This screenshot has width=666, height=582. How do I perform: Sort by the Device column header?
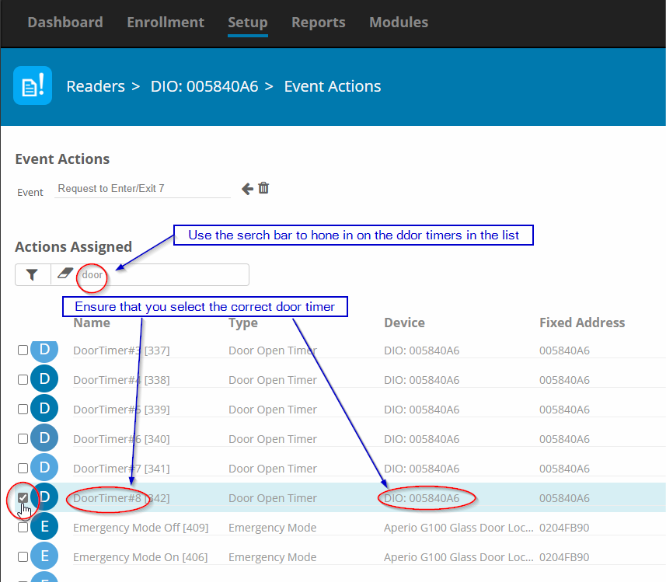click(404, 323)
